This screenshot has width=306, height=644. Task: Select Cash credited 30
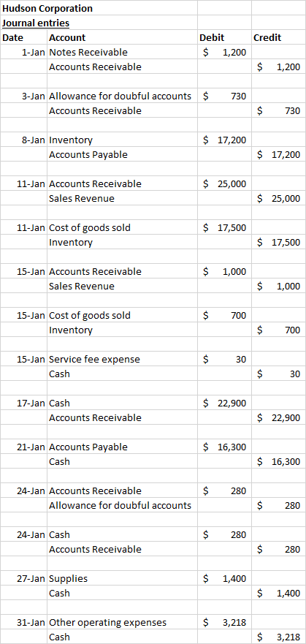click(122, 374)
